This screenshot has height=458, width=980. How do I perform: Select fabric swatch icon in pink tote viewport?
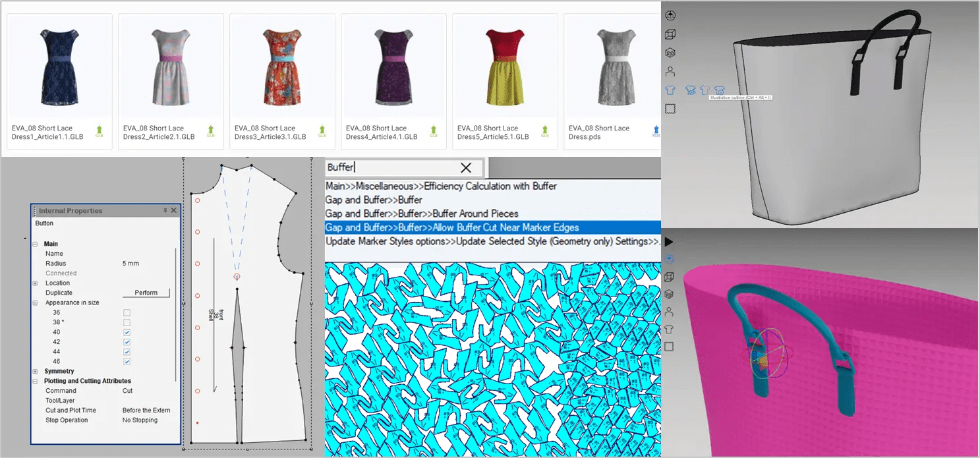click(x=670, y=346)
